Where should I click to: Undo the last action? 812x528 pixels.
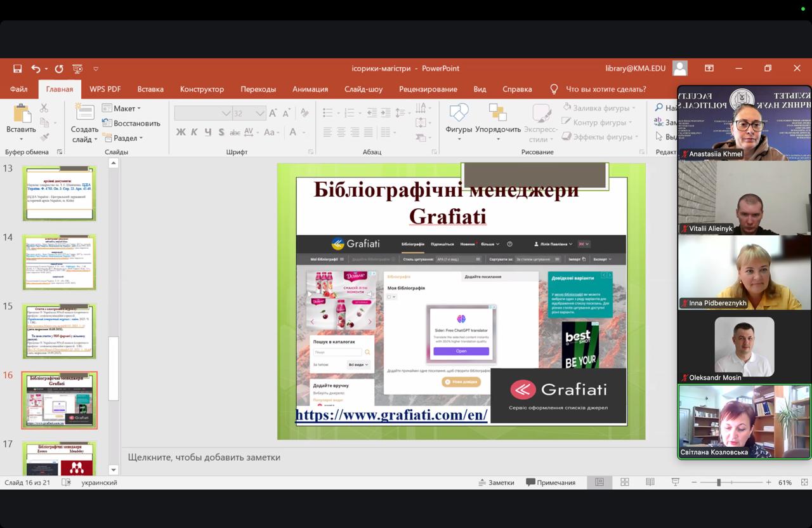(x=36, y=69)
